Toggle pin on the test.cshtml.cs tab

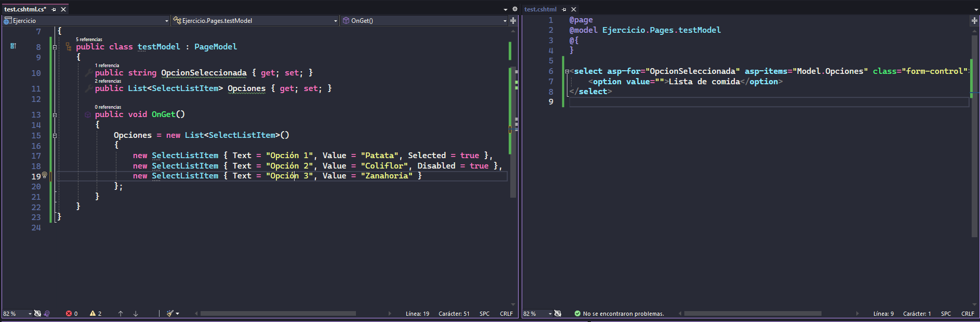pyautogui.click(x=54, y=9)
